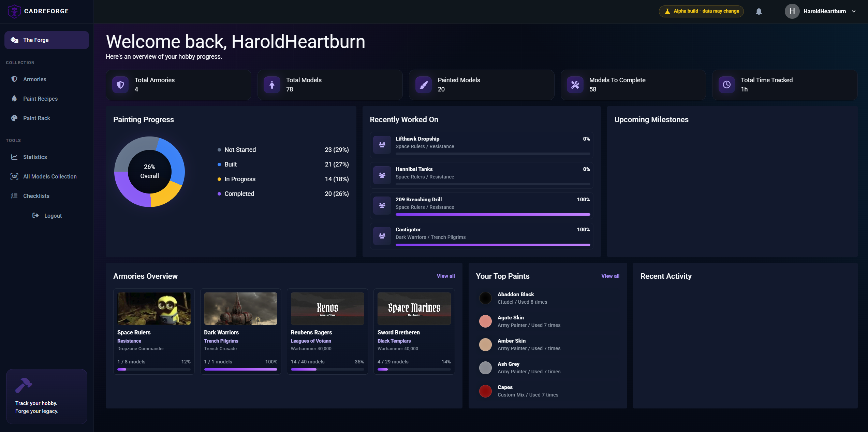Log out using Logout link
This screenshot has width=868, height=432.
[x=47, y=216]
